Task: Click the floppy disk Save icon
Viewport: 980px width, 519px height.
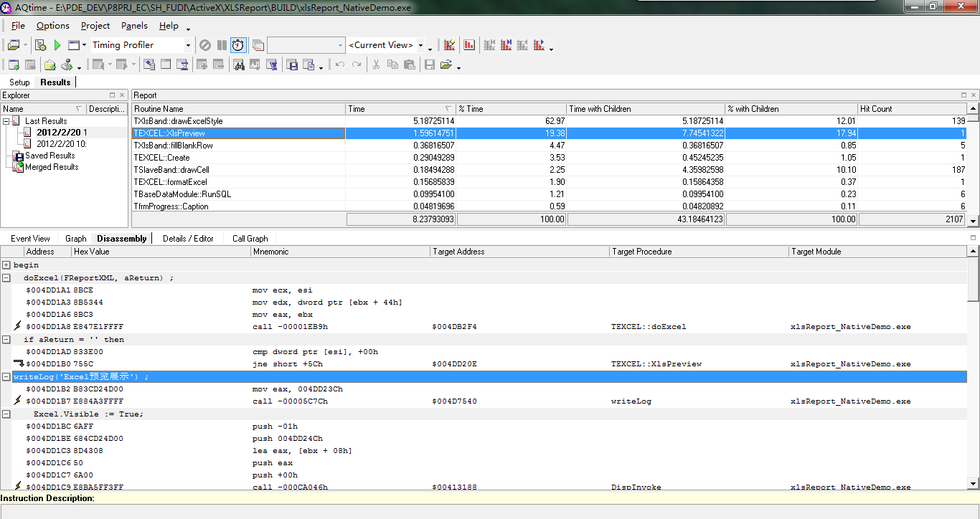Action: [x=430, y=65]
